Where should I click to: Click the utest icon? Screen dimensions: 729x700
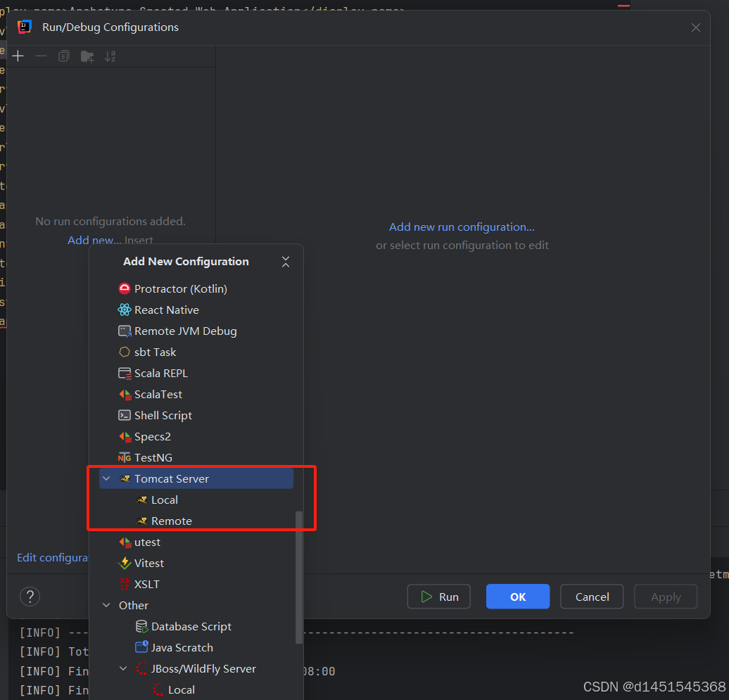(x=125, y=542)
